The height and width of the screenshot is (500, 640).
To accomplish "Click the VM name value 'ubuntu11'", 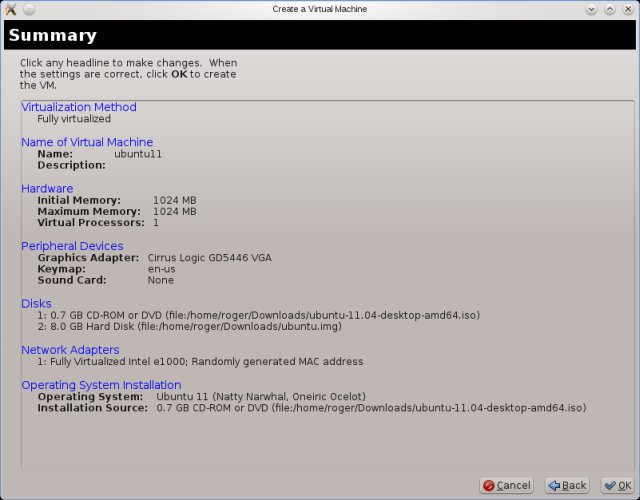I will click(138, 154).
